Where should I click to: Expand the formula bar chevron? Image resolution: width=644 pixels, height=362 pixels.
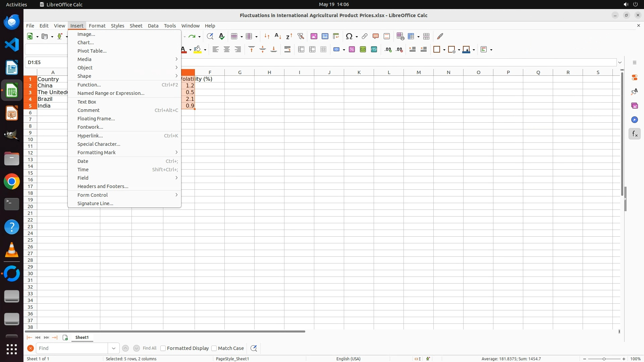[x=620, y=62]
